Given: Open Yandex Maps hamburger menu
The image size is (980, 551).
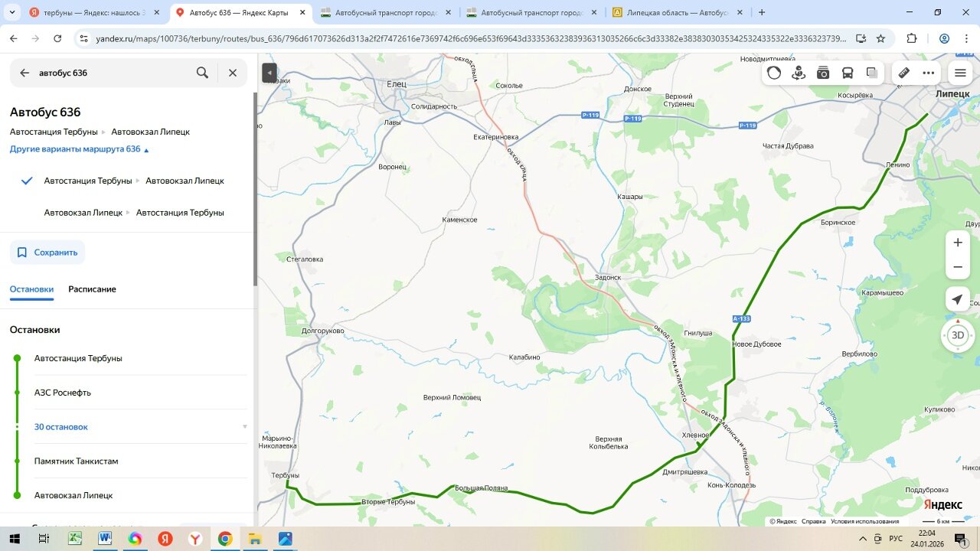Looking at the screenshot, I should click(960, 73).
